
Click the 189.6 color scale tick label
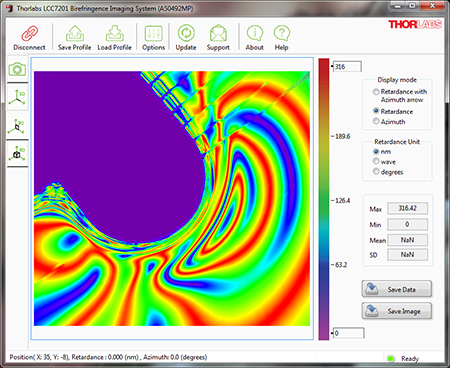[x=342, y=136]
